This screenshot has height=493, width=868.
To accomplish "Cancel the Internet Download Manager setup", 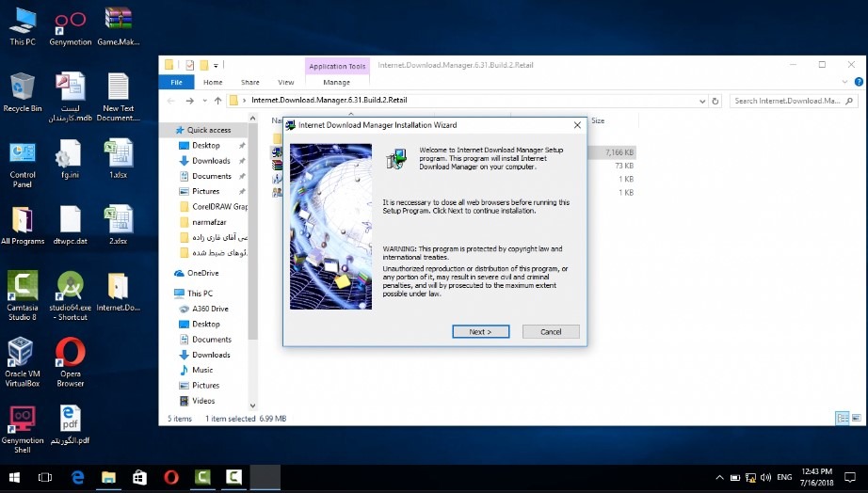I will (551, 332).
